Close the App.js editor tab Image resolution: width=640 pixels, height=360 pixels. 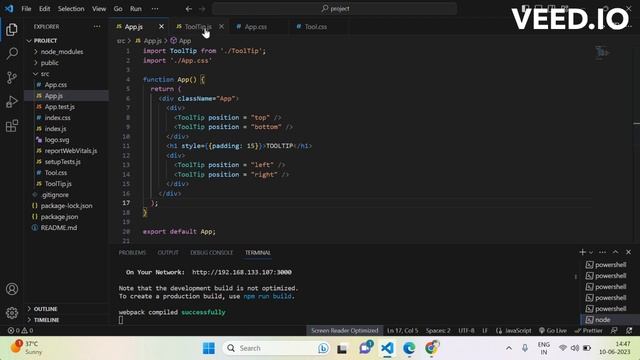[161, 27]
